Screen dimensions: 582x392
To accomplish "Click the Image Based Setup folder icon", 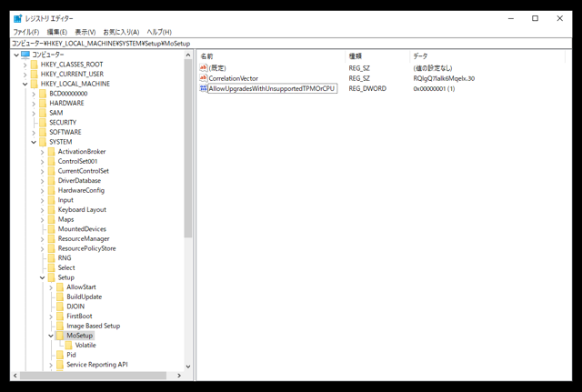I will (60, 326).
